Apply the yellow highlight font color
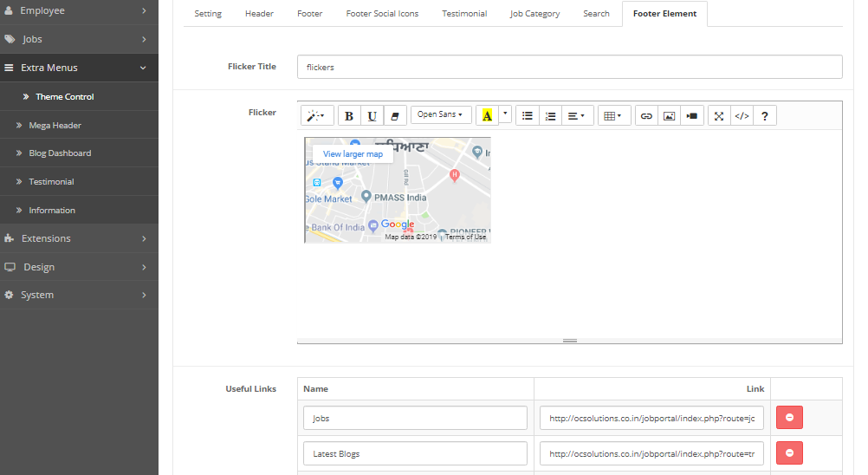868x475 pixels. pyautogui.click(x=487, y=115)
